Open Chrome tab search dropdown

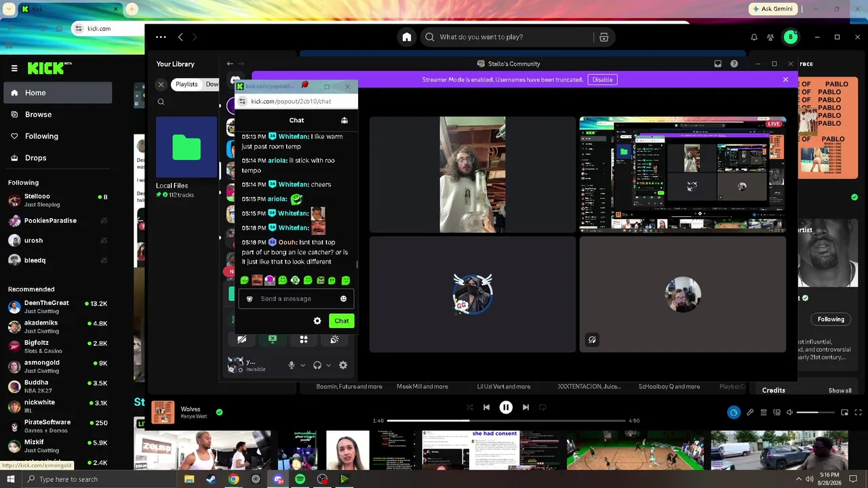coord(8,9)
